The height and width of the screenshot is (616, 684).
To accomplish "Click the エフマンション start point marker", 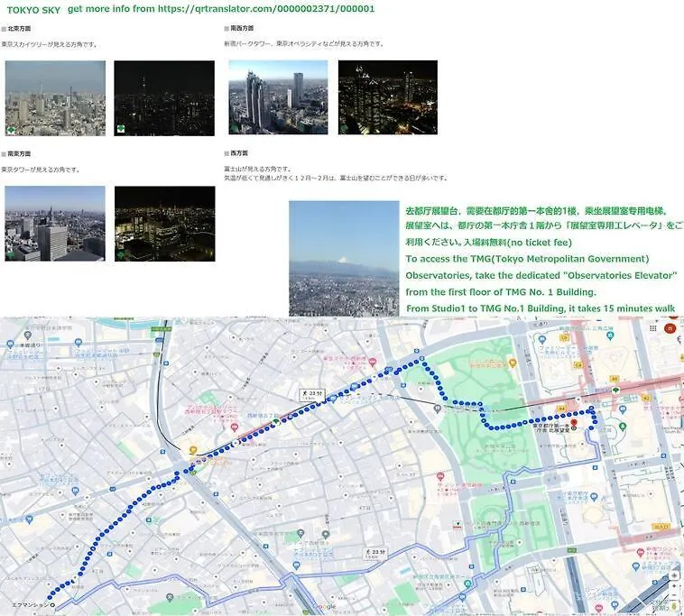I will coord(52,605).
